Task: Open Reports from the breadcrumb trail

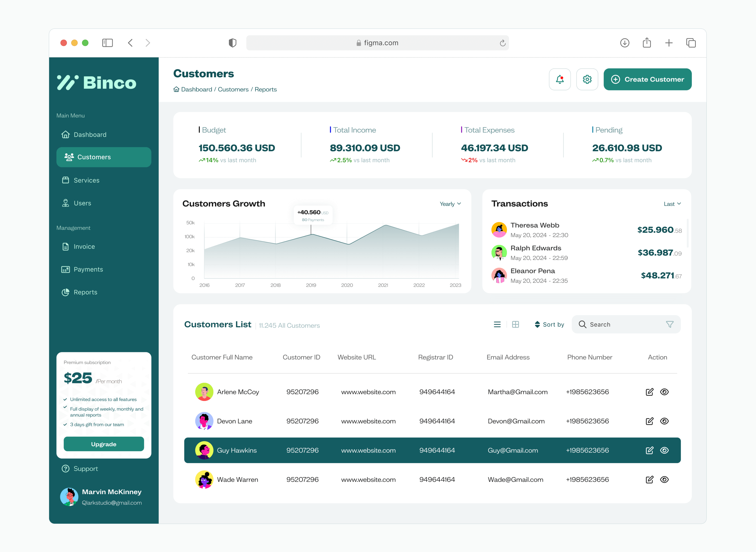Action: coord(266,89)
